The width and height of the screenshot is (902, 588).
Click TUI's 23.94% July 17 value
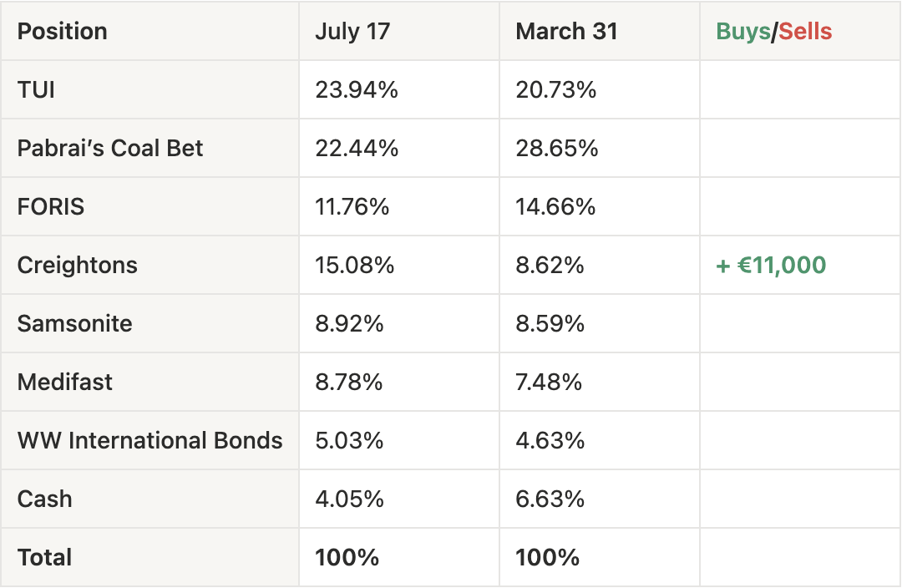pyautogui.click(x=357, y=89)
